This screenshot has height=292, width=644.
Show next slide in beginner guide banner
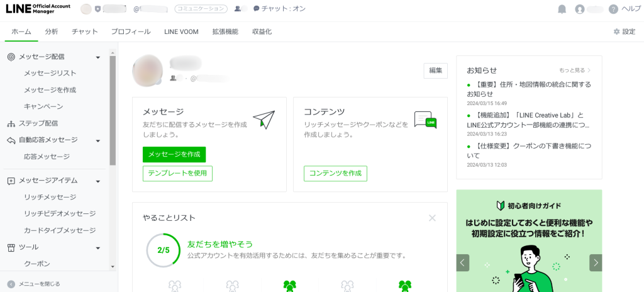click(x=596, y=263)
